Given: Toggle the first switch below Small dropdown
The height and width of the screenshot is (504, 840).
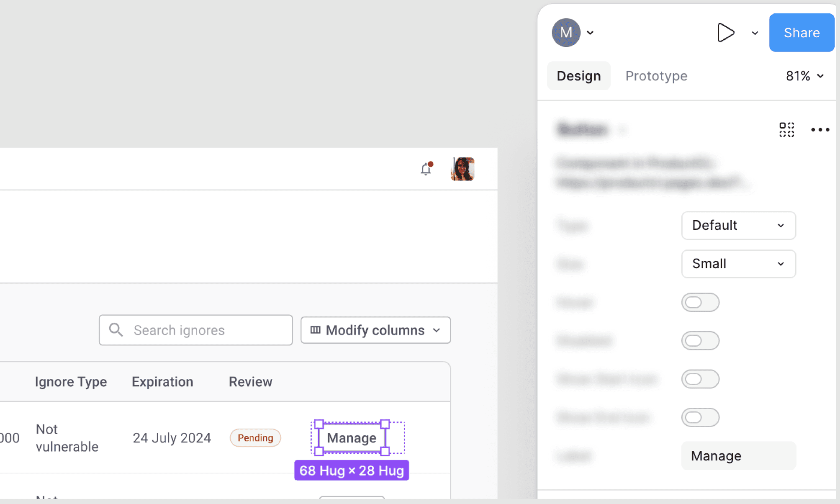Looking at the screenshot, I should (x=700, y=302).
